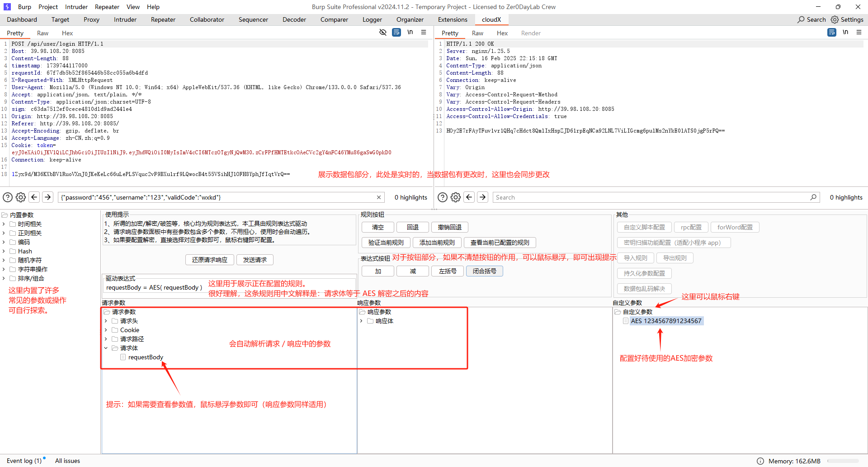Expand the 正则相关 folder

click(4, 233)
